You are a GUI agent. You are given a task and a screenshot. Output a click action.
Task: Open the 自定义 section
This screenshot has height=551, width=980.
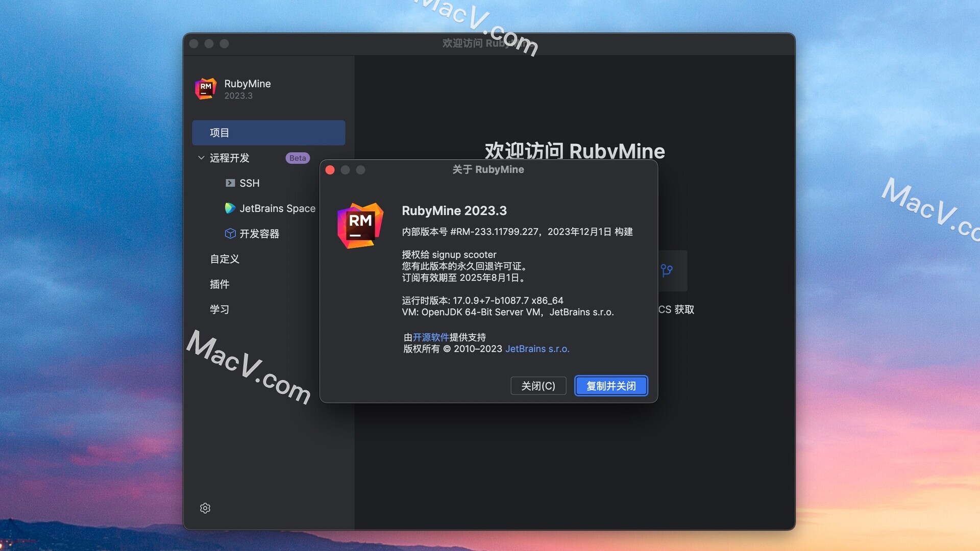225,259
